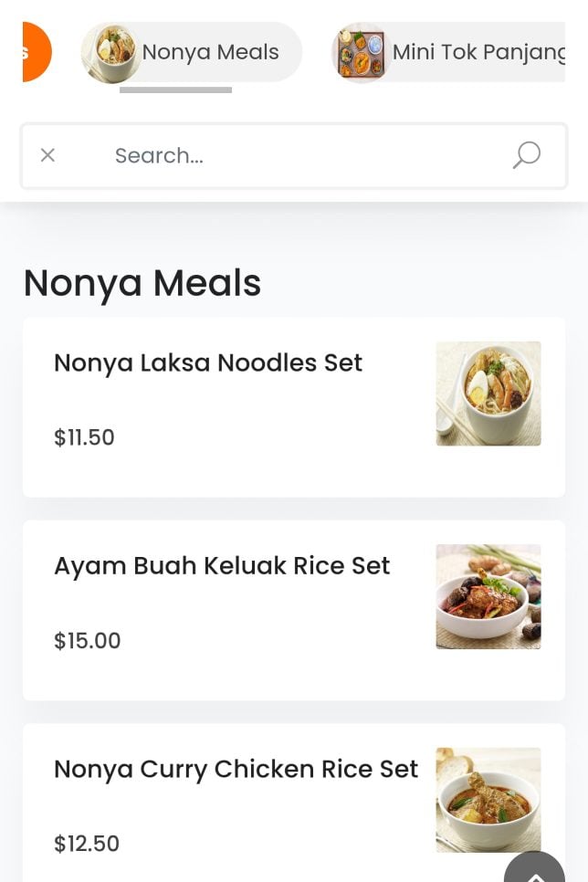
Task: Open the Ayam Buah Keluak Rice Set item
Action: pyautogui.click(x=222, y=565)
